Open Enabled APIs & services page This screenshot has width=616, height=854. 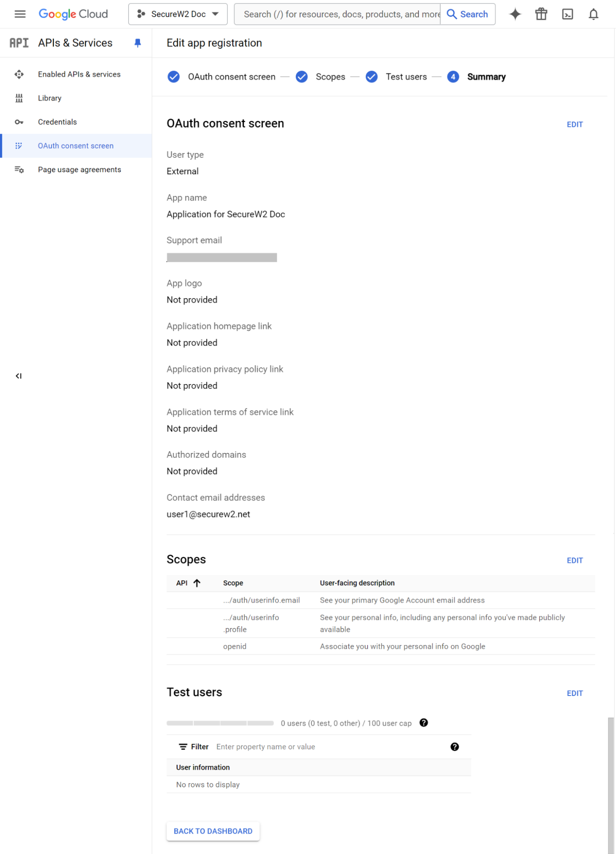tap(79, 74)
